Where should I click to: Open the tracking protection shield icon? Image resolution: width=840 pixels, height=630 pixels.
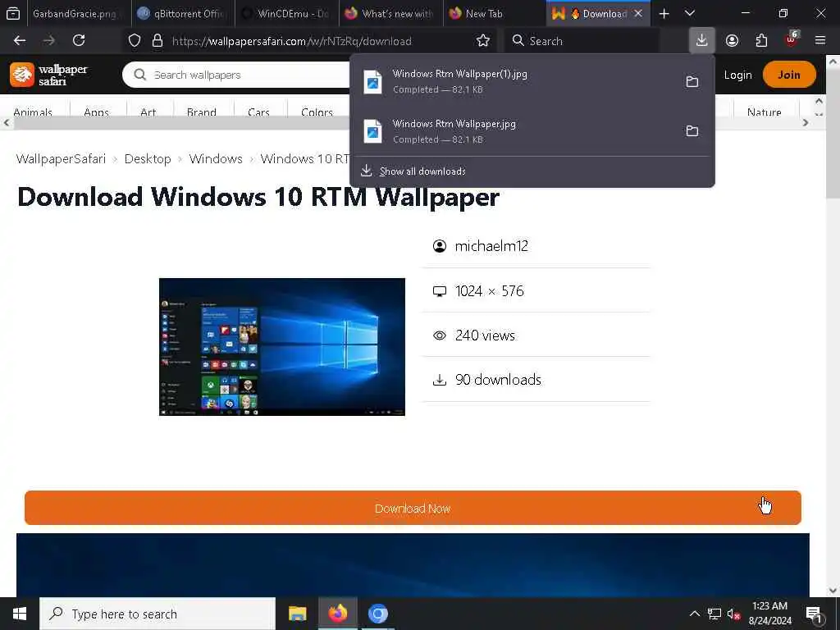point(135,41)
